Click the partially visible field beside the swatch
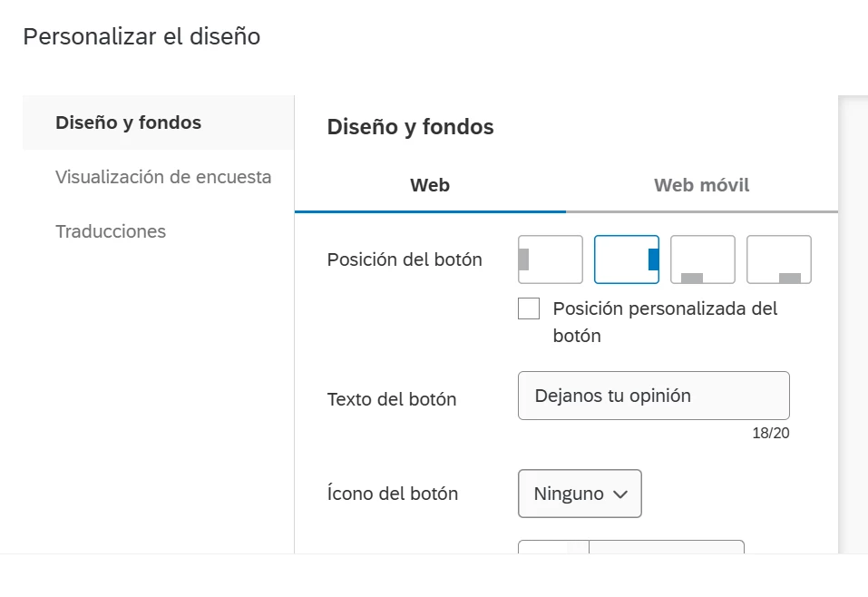The width and height of the screenshot is (868, 597). (x=667, y=546)
